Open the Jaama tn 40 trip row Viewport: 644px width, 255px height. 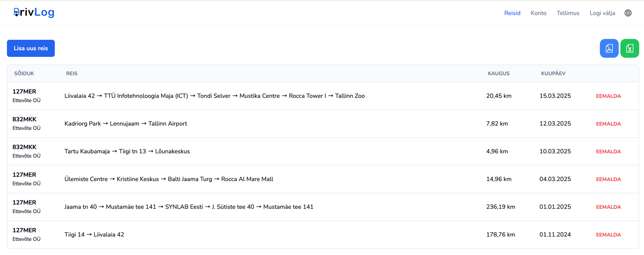323,207
